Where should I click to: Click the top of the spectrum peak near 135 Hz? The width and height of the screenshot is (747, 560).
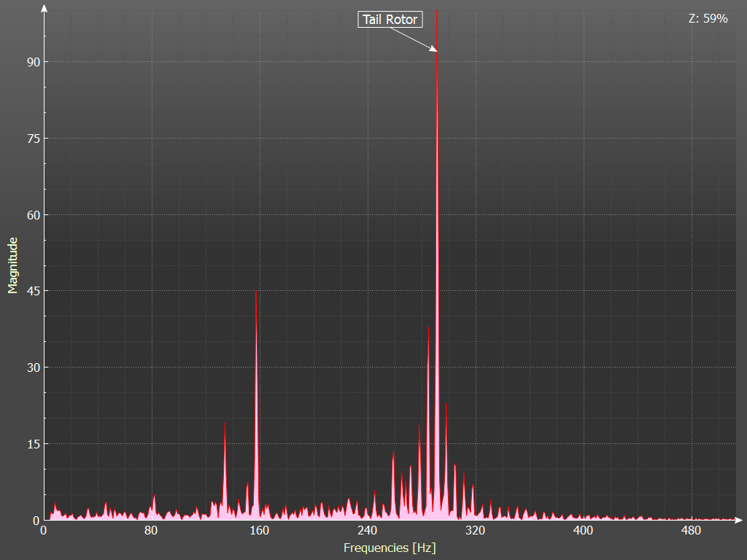[225, 423]
